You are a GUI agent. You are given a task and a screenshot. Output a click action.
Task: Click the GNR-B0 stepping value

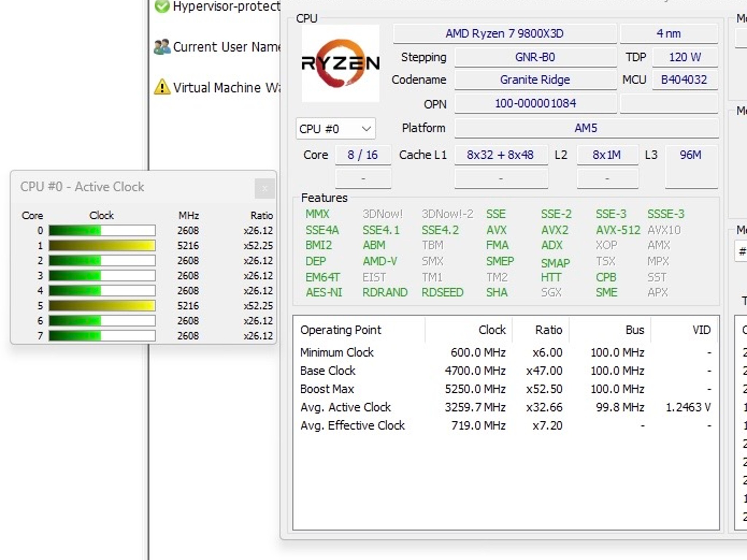point(535,57)
